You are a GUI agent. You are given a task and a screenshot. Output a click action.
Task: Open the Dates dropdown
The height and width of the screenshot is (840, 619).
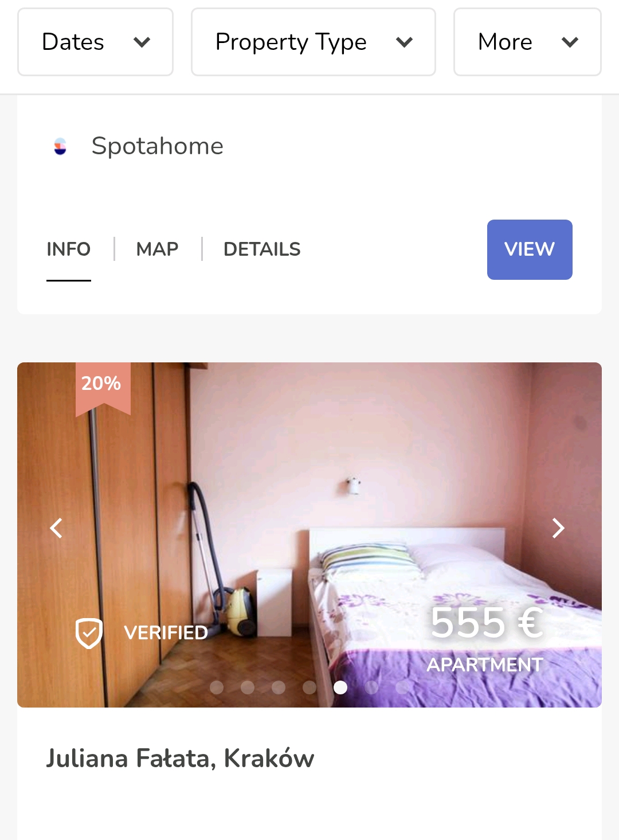pyautogui.click(x=95, y=42)
